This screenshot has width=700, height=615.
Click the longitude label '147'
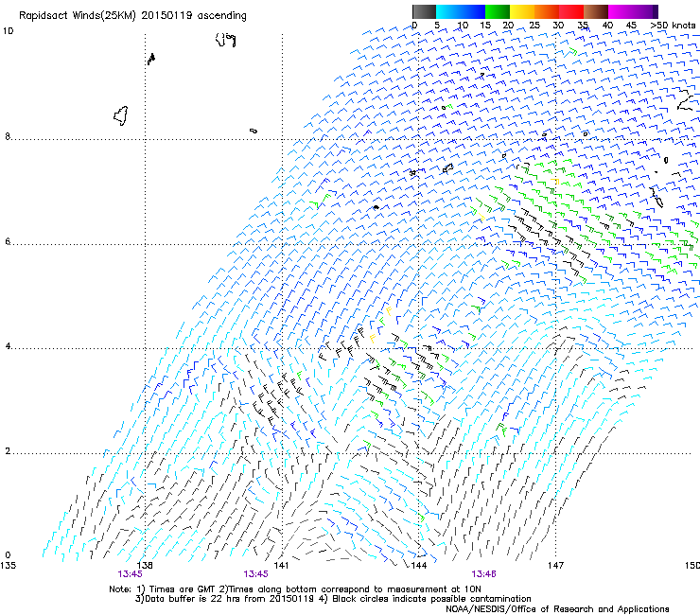555,566
